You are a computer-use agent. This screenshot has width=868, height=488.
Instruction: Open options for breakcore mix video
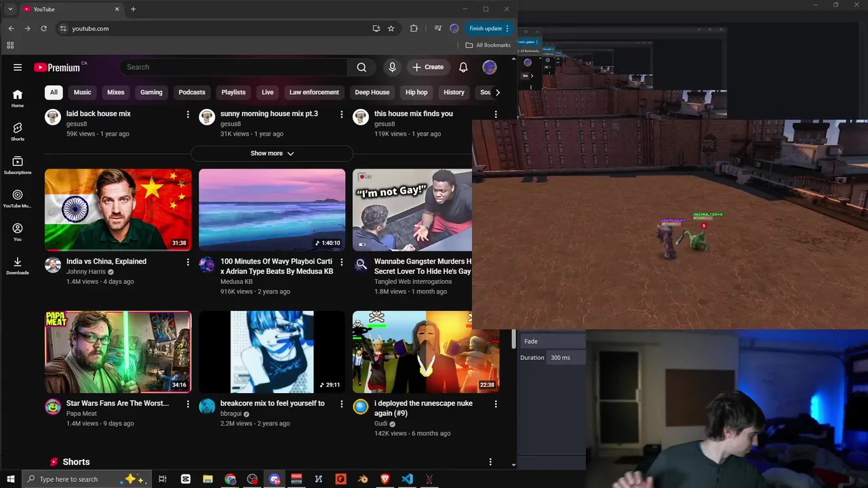[342, 404]
